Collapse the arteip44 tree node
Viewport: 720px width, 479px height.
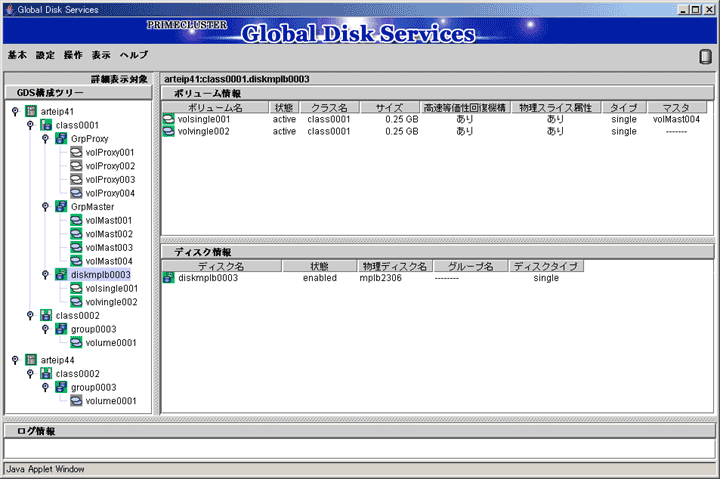click(x=15, y=360)
